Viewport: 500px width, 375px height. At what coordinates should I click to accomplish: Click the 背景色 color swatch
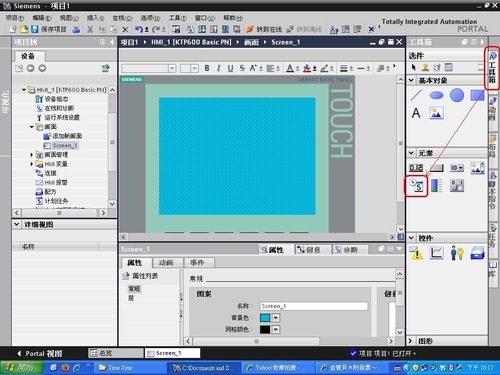click(265, 318)
